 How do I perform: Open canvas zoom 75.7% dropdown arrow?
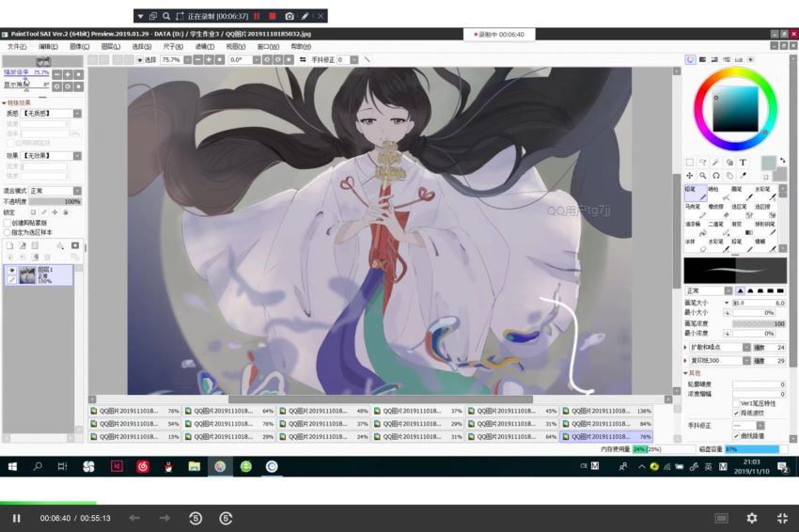pos(188,59)
